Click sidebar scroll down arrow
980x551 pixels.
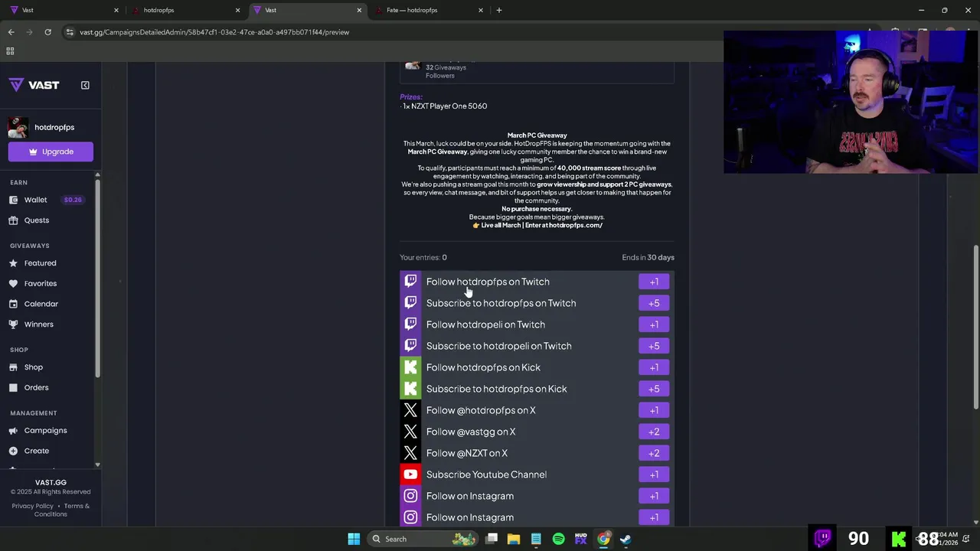click(97, 465)
